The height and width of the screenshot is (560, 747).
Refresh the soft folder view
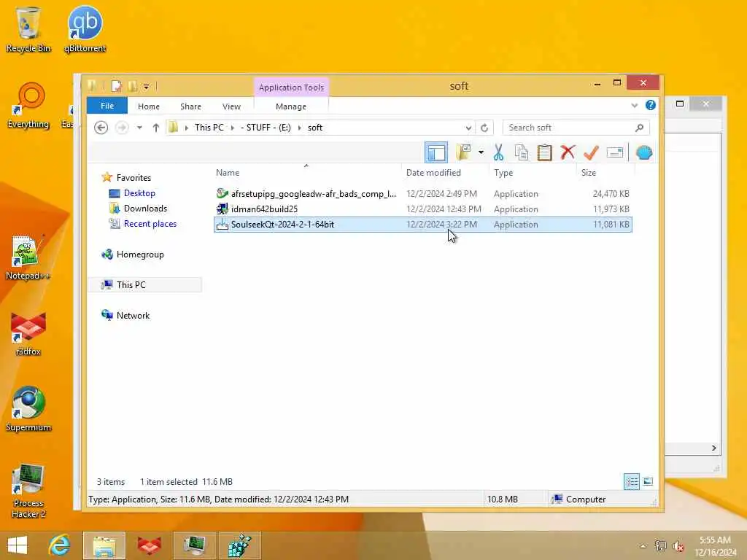484,128
